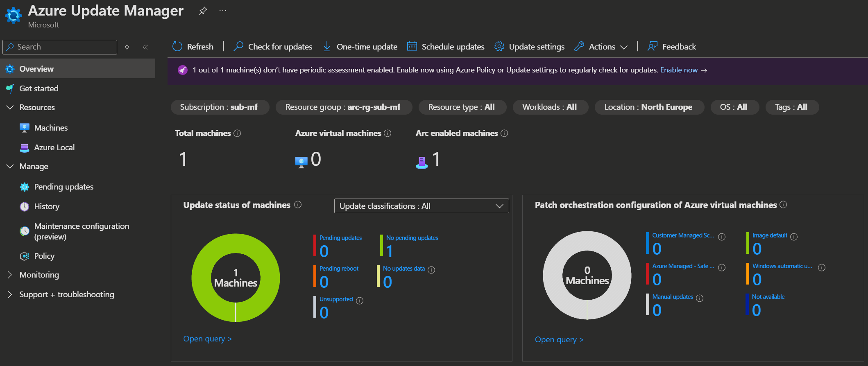
Task: Click the gray patch orchestration donut chart
Action: click(587, 275)
